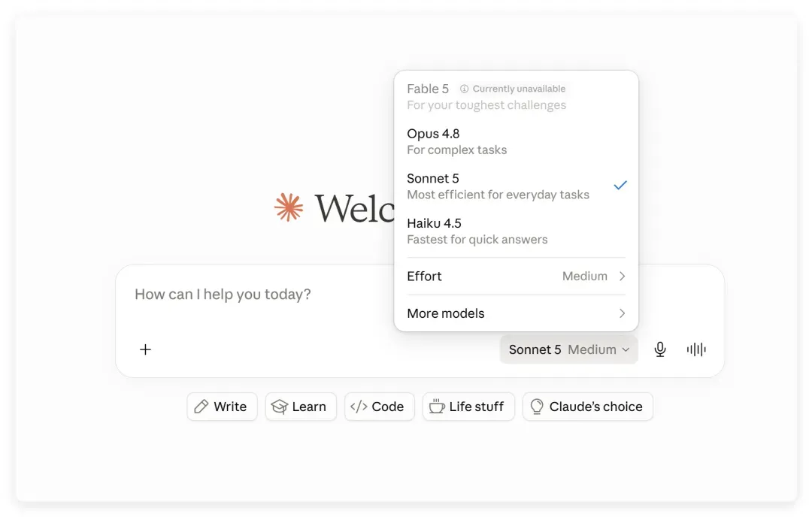The height and width of the screenshot is (517, 812).
Task: Collapse the Sonnet 5 Medium model dropdown
Action: 568,349
